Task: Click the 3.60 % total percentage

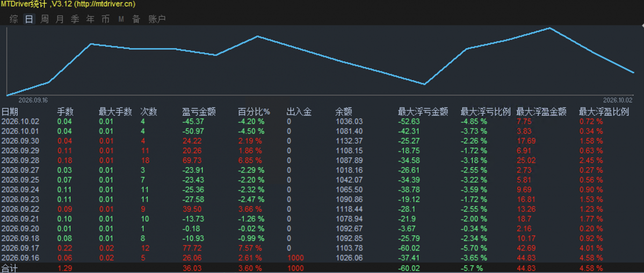Action: [250, 269]
